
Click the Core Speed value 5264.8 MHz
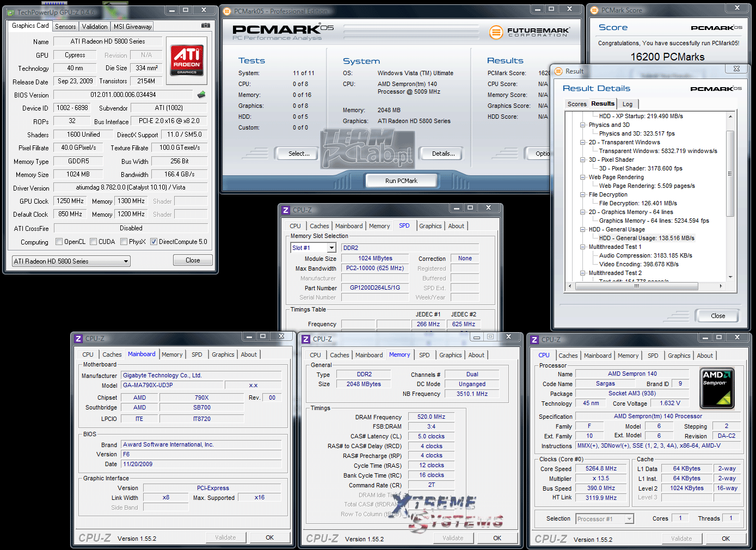pyautogui.click(x=601, y=468)
